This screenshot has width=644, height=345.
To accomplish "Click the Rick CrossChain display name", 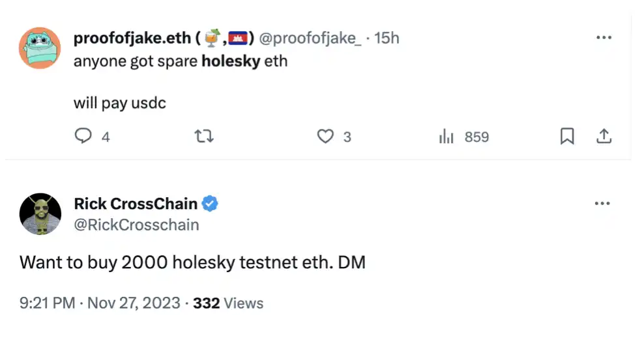I will (x=136, y=204).
